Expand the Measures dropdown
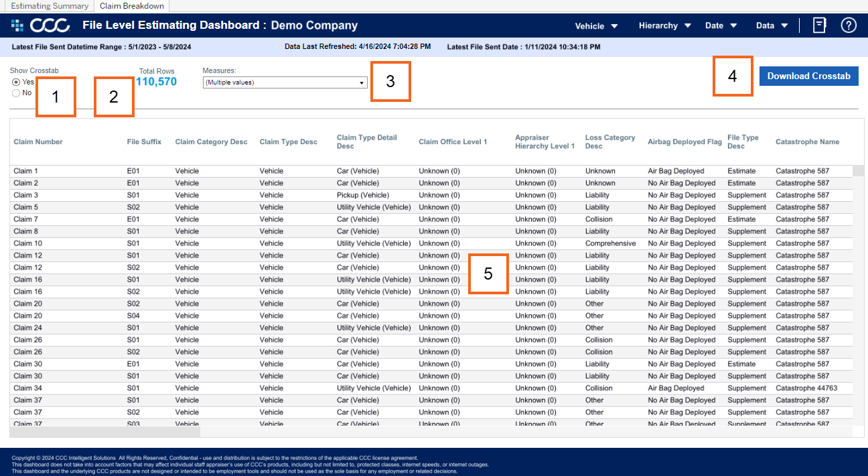This screenshot has width=868, height=476. tap(285, 82)
